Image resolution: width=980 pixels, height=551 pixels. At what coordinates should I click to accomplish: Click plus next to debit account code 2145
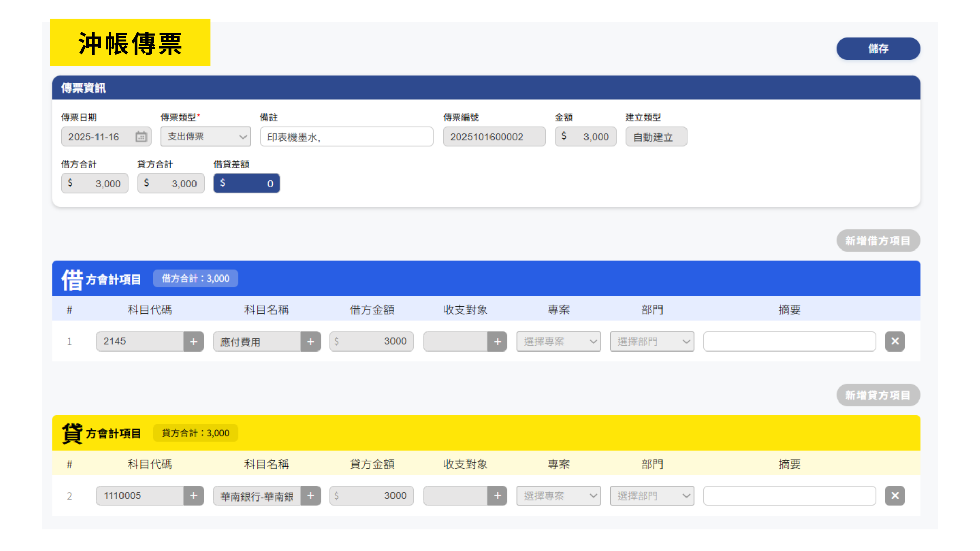[x=193, y=342]
